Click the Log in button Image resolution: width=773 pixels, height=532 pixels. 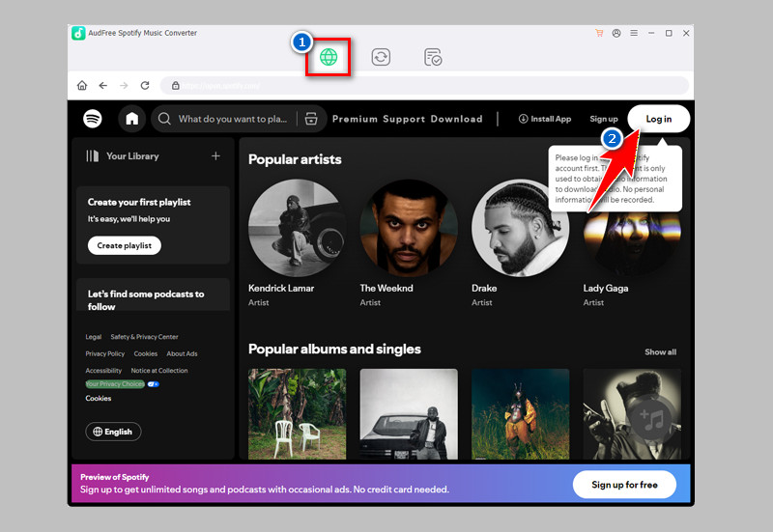point(659,119)
